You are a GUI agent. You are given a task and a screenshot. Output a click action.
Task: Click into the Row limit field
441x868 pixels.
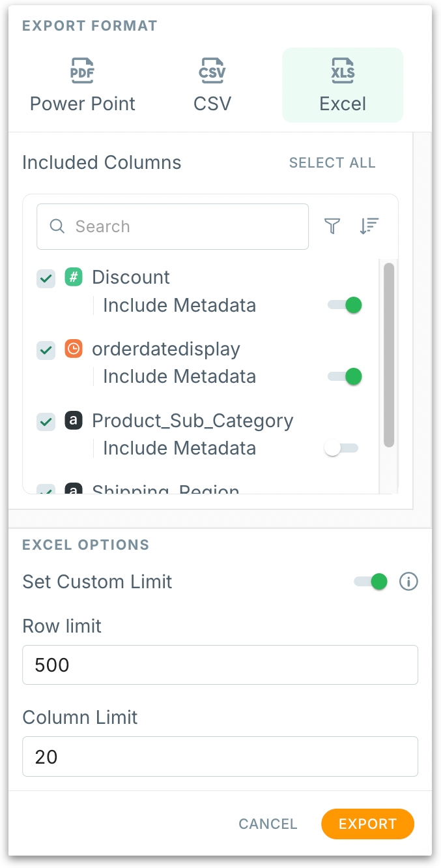pos(220,665)
